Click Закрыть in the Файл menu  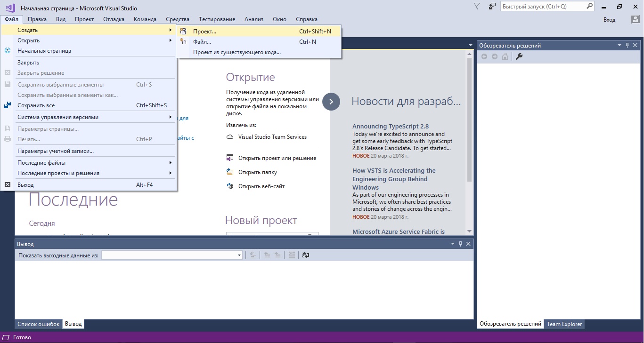(89, 63)
